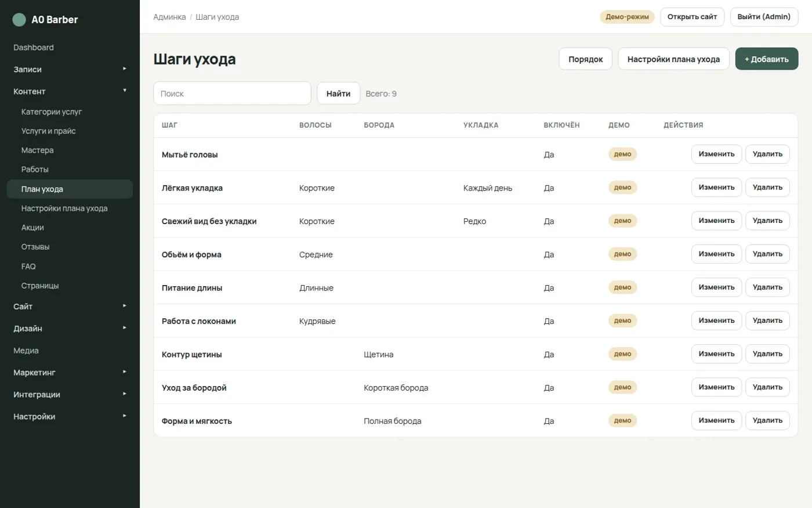Viewport: 812px width, 508px height.
Task: Click Удалить for Объём и форма
Action: coord(767,254)
